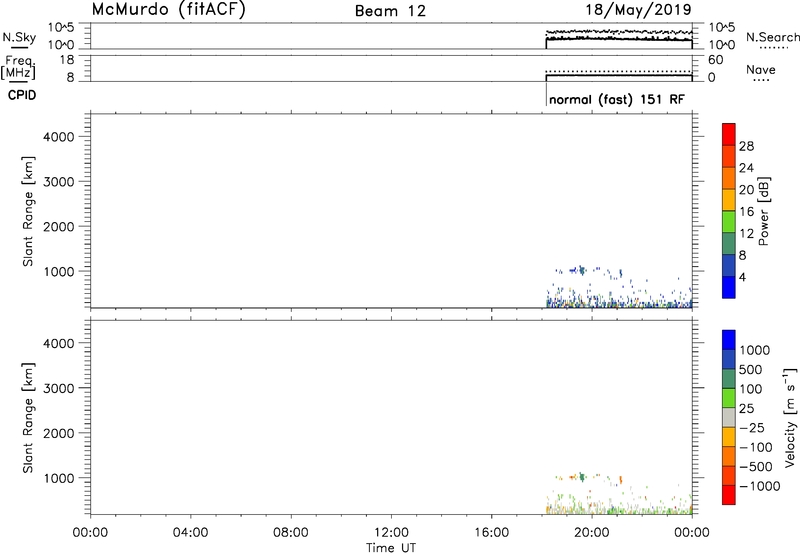Click the red bottom Velocity colorbar segment
The height and width of the screenshot is (554, 800).
pyautogui.click(x=729, y=495)
